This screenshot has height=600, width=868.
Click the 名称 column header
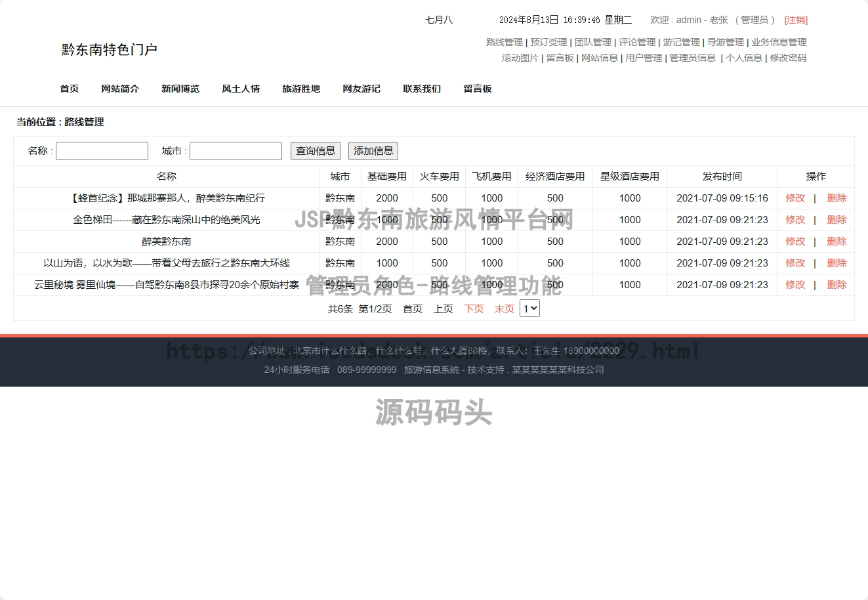[167, 177]
